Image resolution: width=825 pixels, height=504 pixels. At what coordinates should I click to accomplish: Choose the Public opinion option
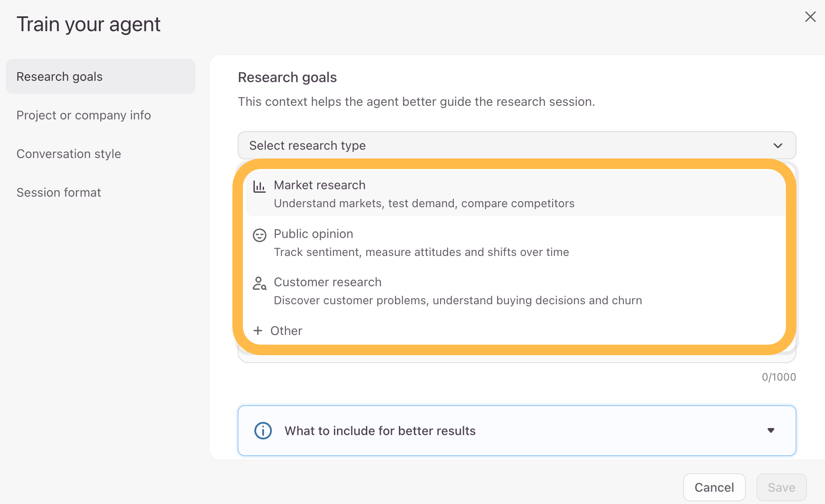pyautogui.click(x=515, y=242)
